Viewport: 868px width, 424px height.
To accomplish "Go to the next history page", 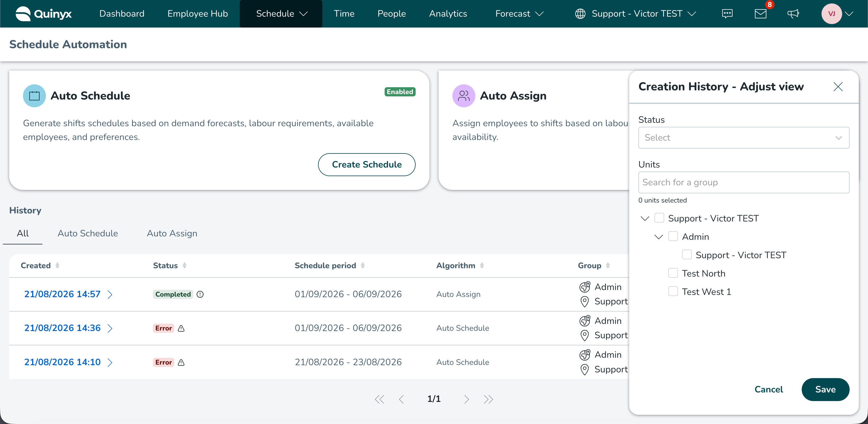I will pyautogui.click(x=466, y=399).
